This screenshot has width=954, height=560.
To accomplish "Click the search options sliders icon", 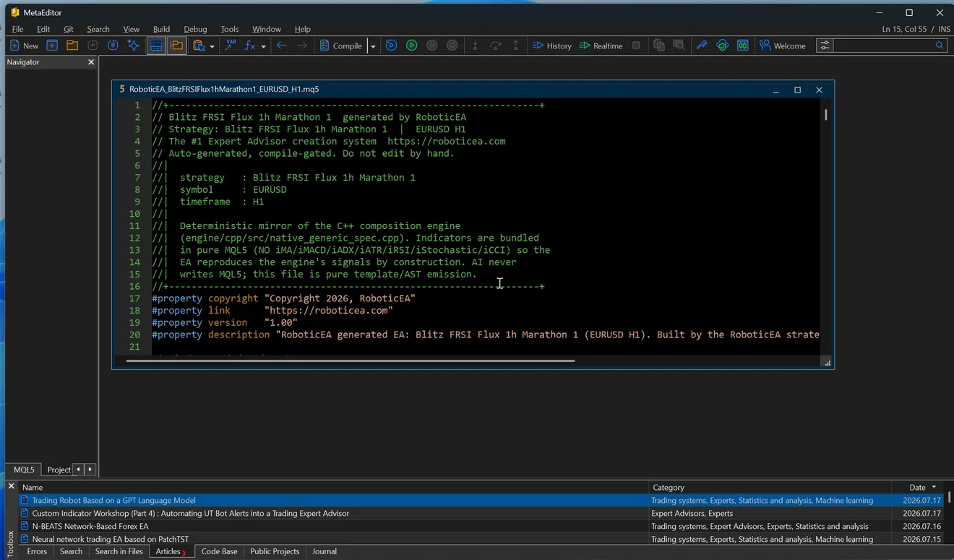I will (824, 46).
